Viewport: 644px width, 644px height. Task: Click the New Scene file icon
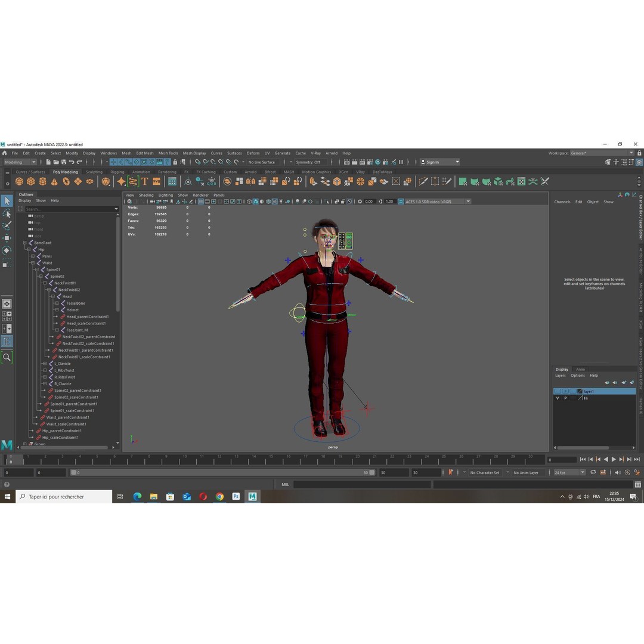click(48, 162)
